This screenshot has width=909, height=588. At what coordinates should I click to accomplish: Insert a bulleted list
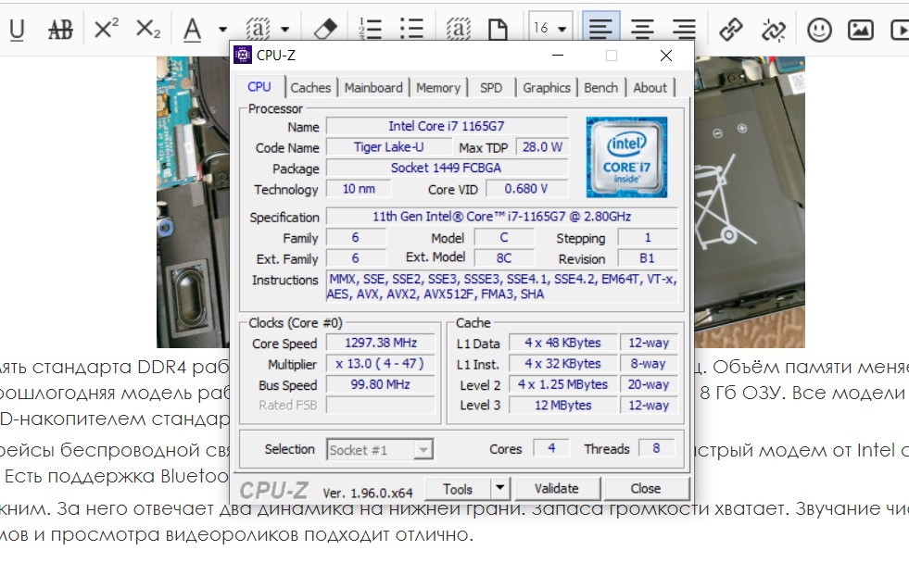(x=411, y=29)
